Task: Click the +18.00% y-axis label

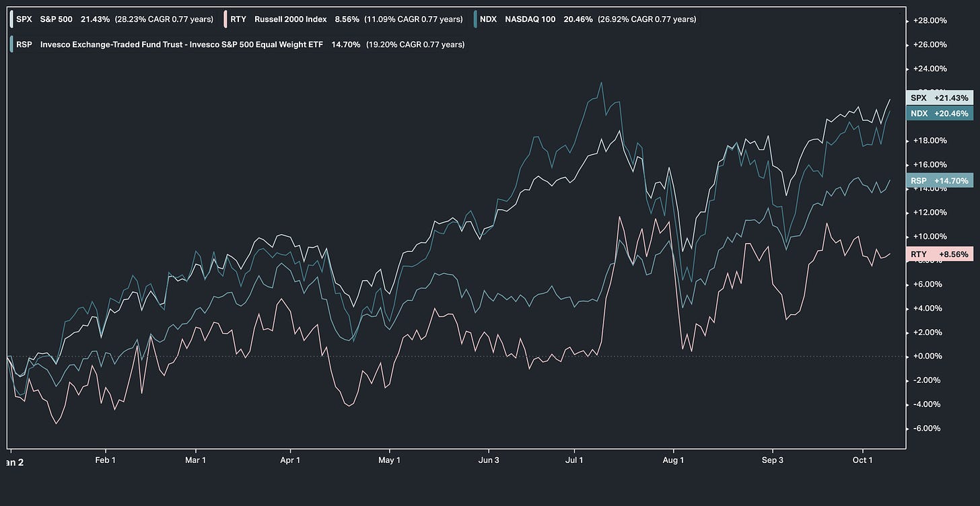Action: click(930, 141)
